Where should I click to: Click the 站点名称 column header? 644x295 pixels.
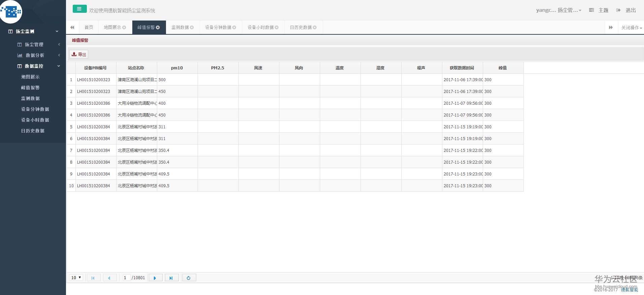[136, 68]
